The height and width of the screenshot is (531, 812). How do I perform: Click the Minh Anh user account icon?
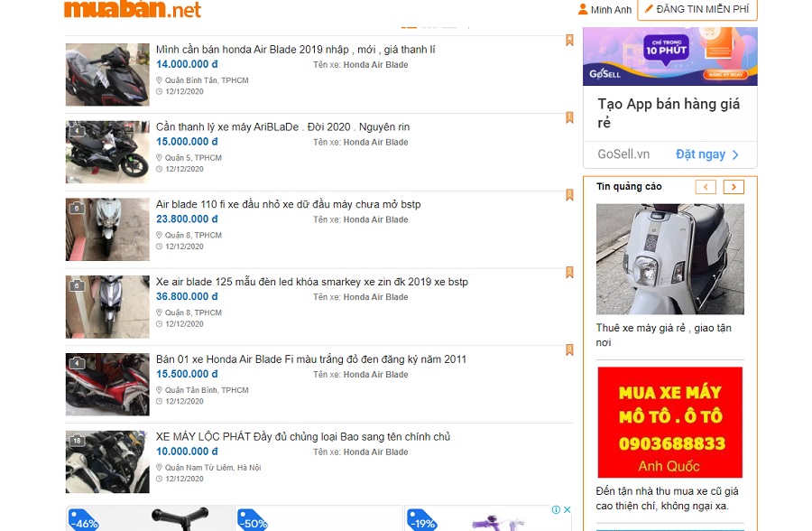click(x=583, y=9)
